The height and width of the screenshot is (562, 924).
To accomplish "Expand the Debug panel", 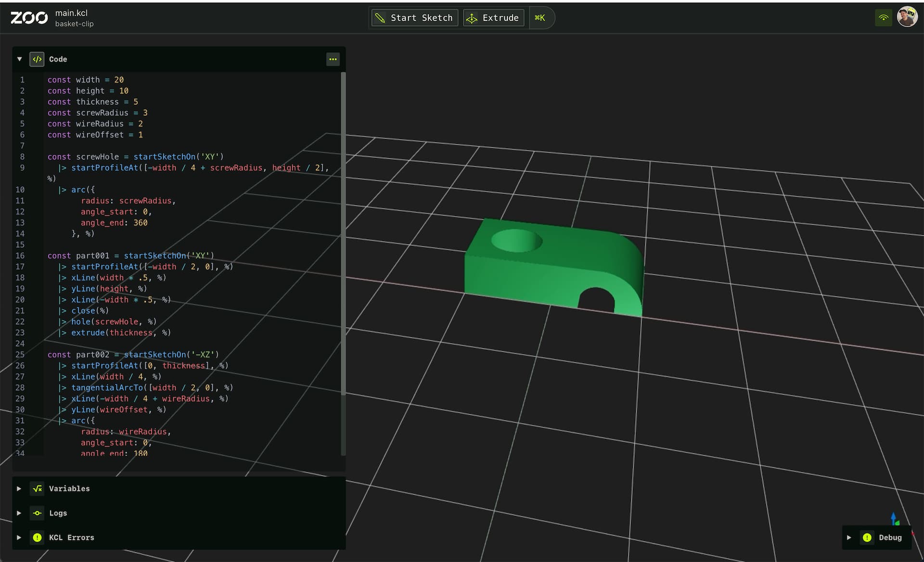I will 849,537.
